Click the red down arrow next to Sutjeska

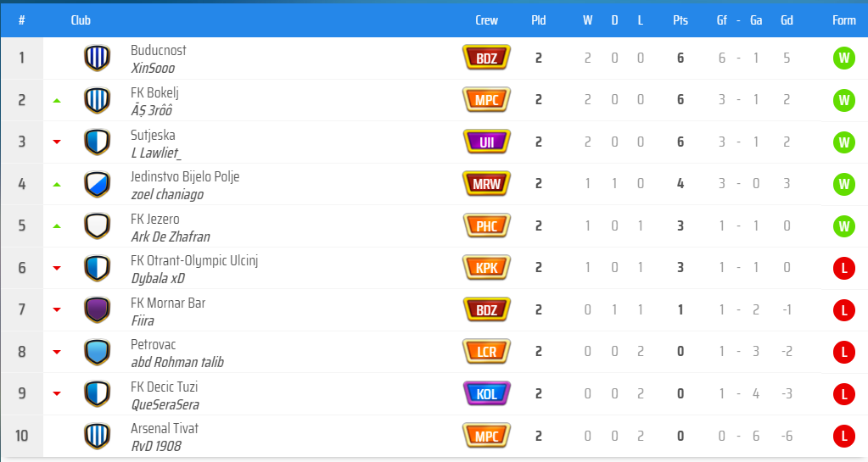(x=57, y=142)
